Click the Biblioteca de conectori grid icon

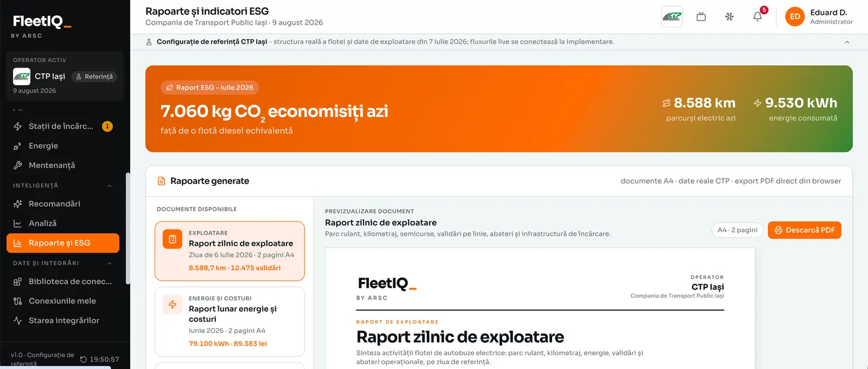point(18,282)
